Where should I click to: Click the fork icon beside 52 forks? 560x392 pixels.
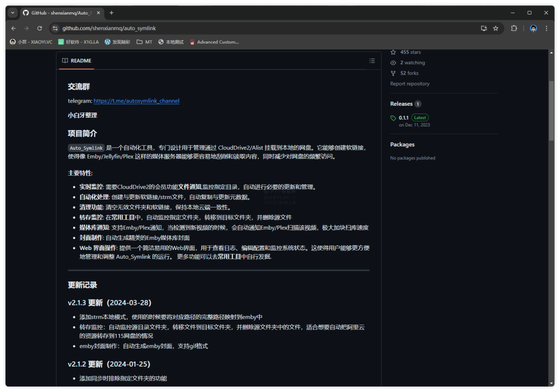coord(393,73)
